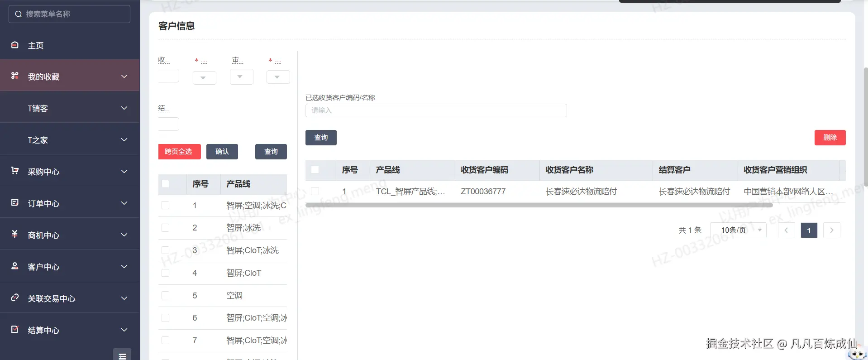Click the page vertical scrollbar
This screenshot has width=868, height=360.
(x=865, y=127)
